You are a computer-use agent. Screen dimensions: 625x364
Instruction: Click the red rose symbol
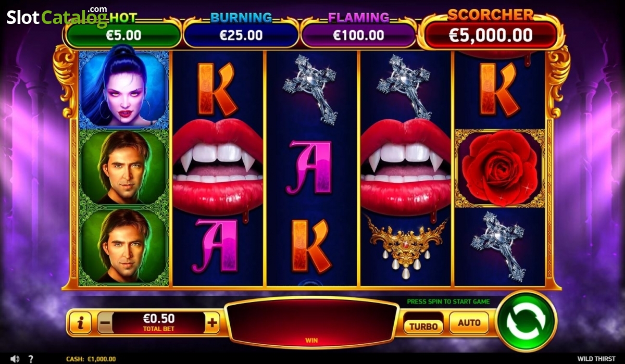[x=499, y=168]
